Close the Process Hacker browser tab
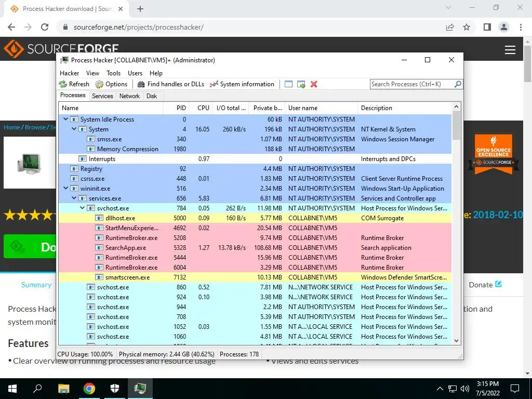 (121, 9)
